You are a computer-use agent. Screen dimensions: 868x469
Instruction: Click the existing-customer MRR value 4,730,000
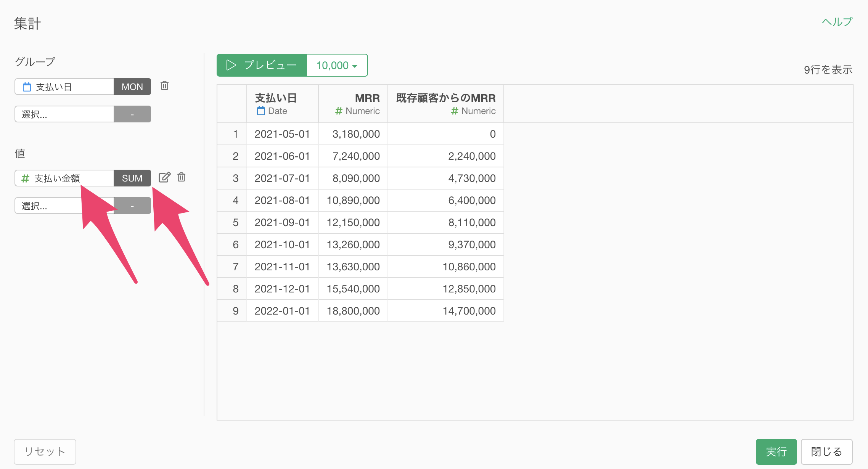(446, 178)
